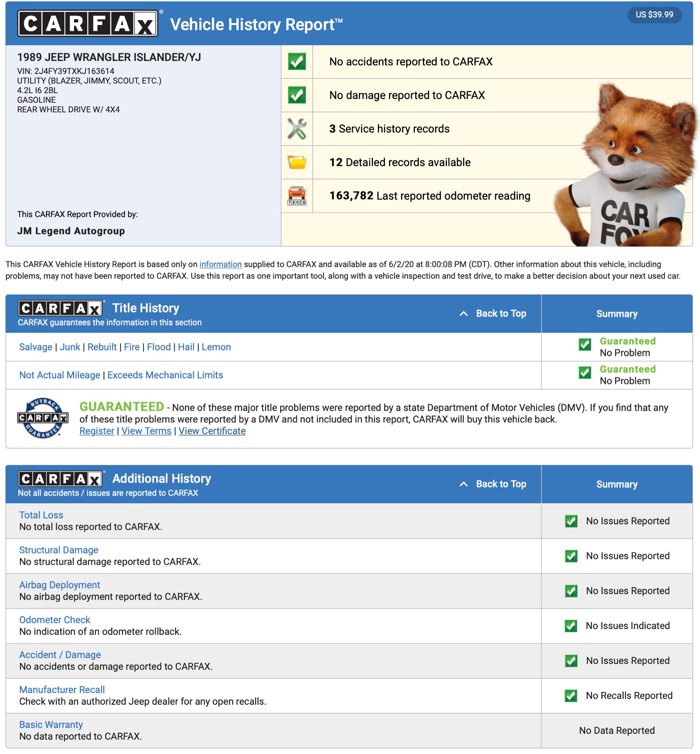This screenshot has width=700, height=754.
Task: Click the green checkmark beside No accidents reported
Action: click(297, 61)
